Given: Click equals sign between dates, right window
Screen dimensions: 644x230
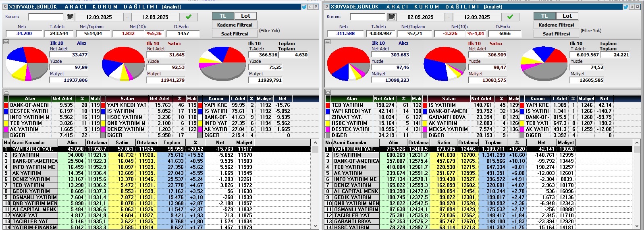Looking at the screenshot, I should tap(449, 17).
